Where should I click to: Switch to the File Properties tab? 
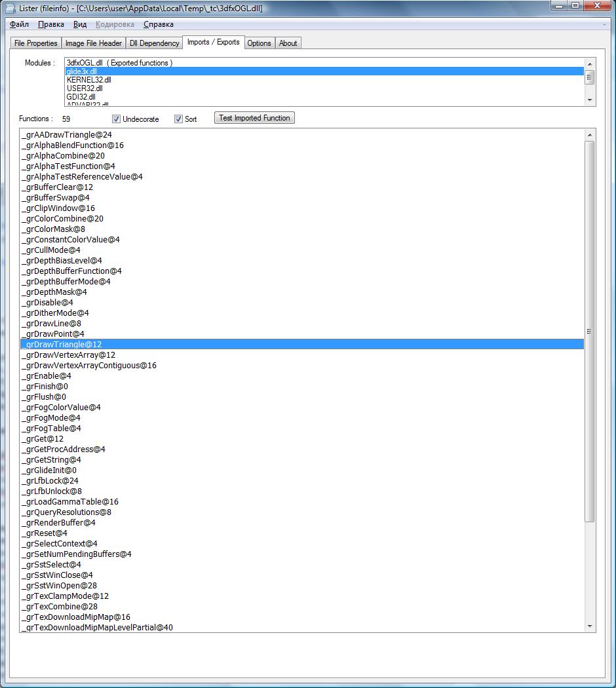(x=36, y=43)
